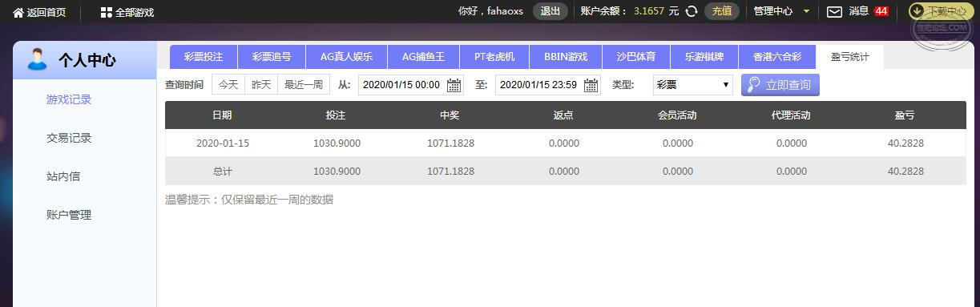Click the 代理活动 column header

coord(791,115)
